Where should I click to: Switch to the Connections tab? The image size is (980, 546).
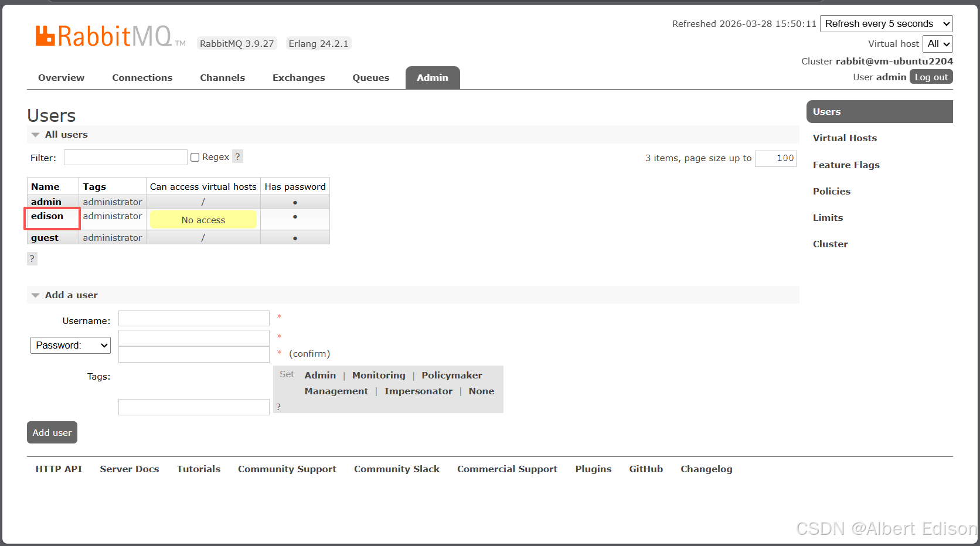pos(142,77)
